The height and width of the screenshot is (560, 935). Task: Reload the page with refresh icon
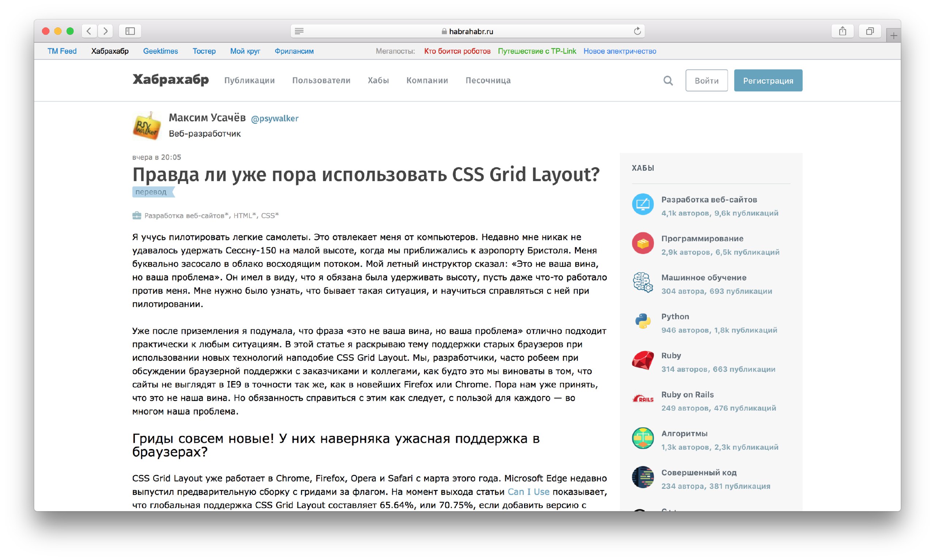(x=637, y=31)
